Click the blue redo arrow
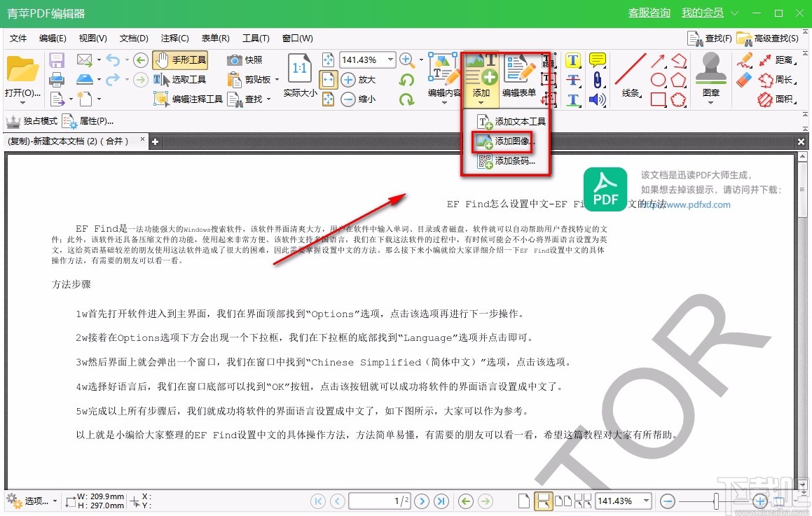This screenshot has height=516, width=812. tap(113, 80)
